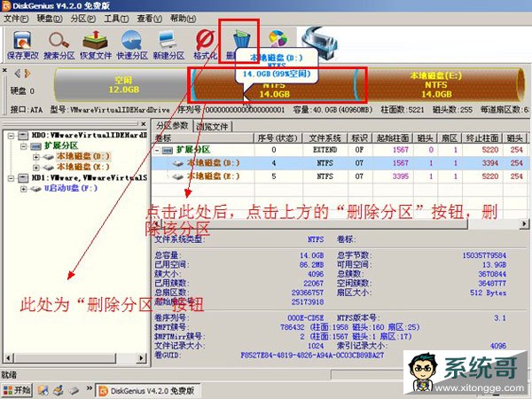Select the D: 14.0GB partition block
The width and height of the screenshot is (532, 399).
(x=274, y=85)
